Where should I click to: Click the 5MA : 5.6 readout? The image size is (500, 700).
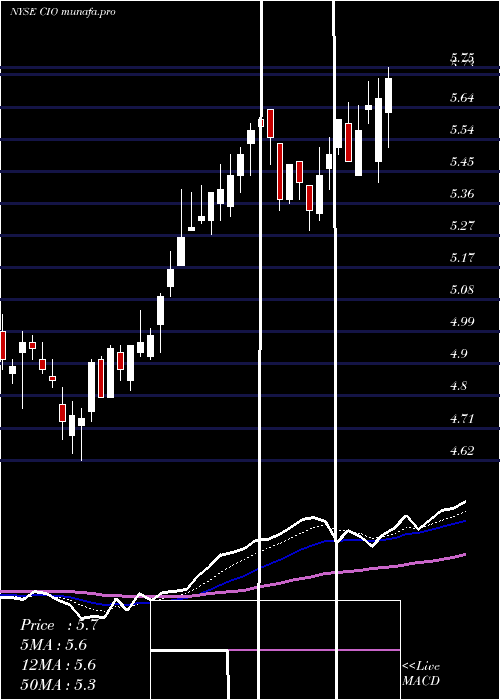[x=54, y=645]
